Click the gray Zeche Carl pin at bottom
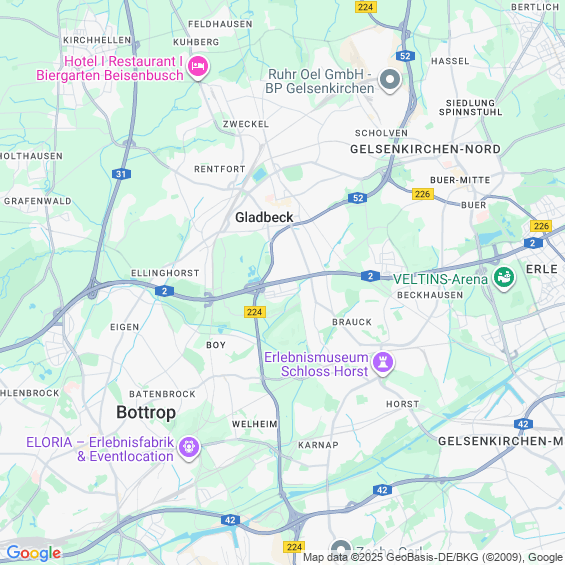 point(341,551)
